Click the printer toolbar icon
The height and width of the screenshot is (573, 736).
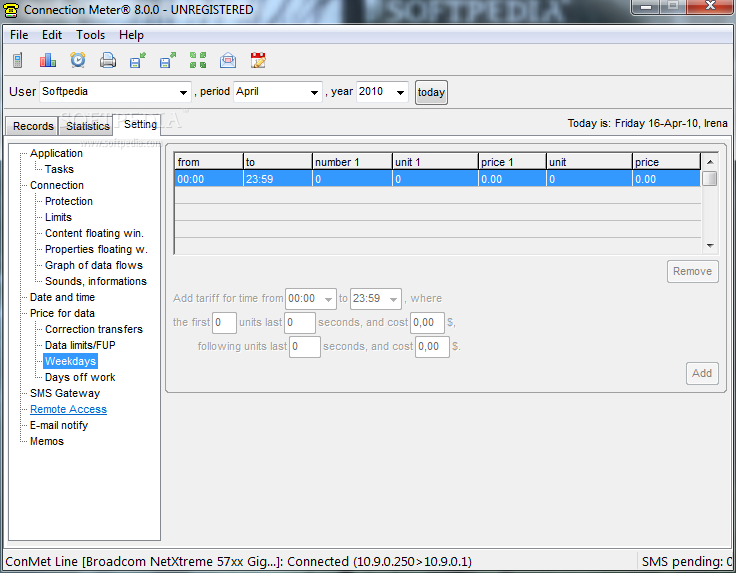point(108,60)
